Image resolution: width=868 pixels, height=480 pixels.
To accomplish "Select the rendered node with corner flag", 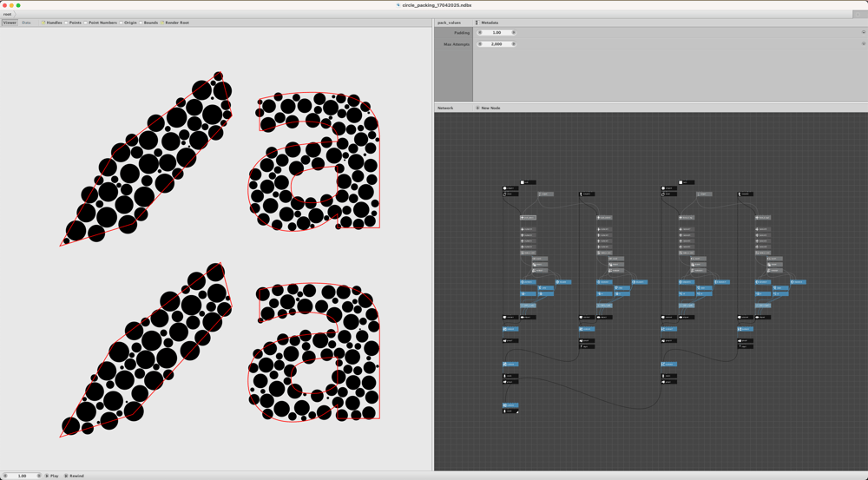I will (510, 411).
